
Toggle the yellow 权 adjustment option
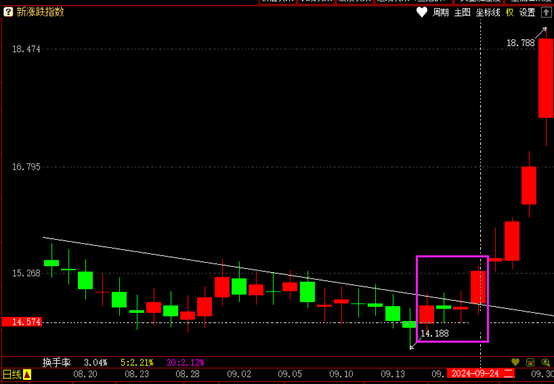[x=509, y=13]
